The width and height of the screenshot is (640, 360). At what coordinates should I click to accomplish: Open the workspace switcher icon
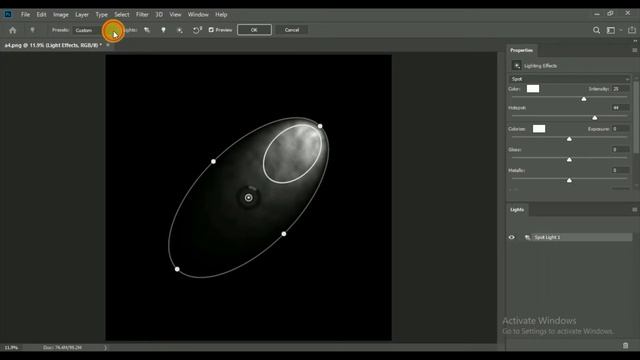(611, 30)
